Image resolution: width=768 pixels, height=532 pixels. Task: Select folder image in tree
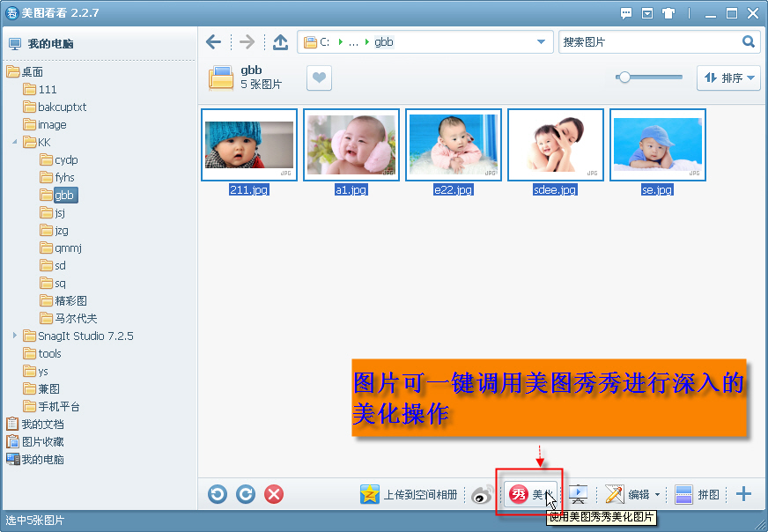[x=45, y=125]
